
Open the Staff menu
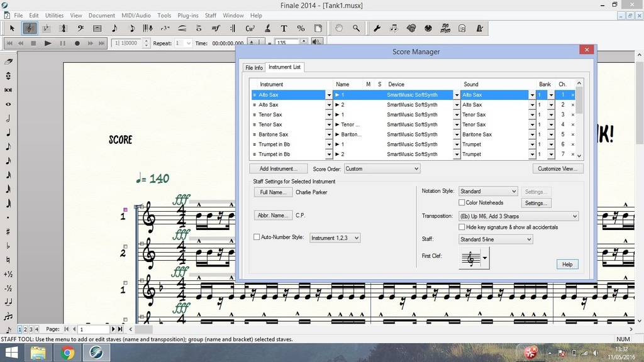pyautogui.click(x=210, y=16)
